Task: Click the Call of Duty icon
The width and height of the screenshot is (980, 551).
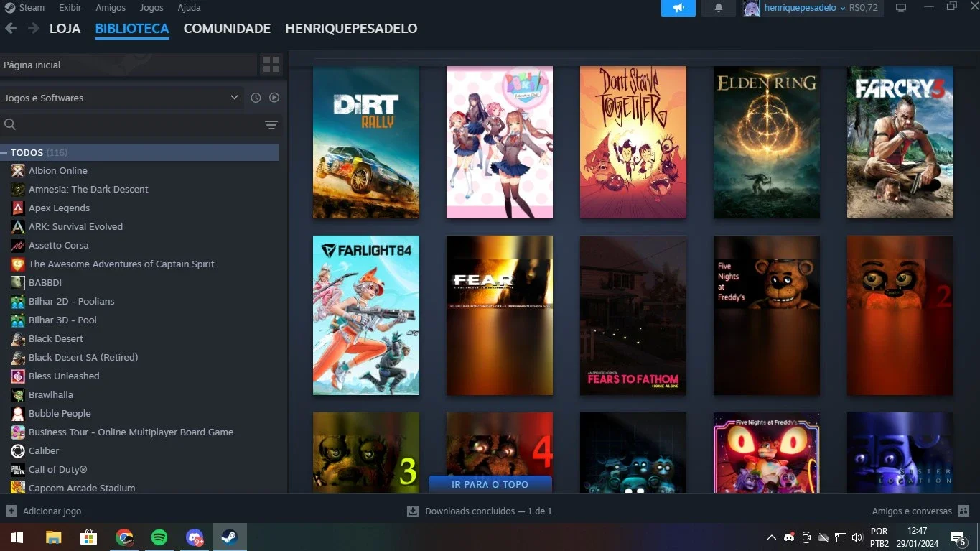Action: (x=18, y=469)
